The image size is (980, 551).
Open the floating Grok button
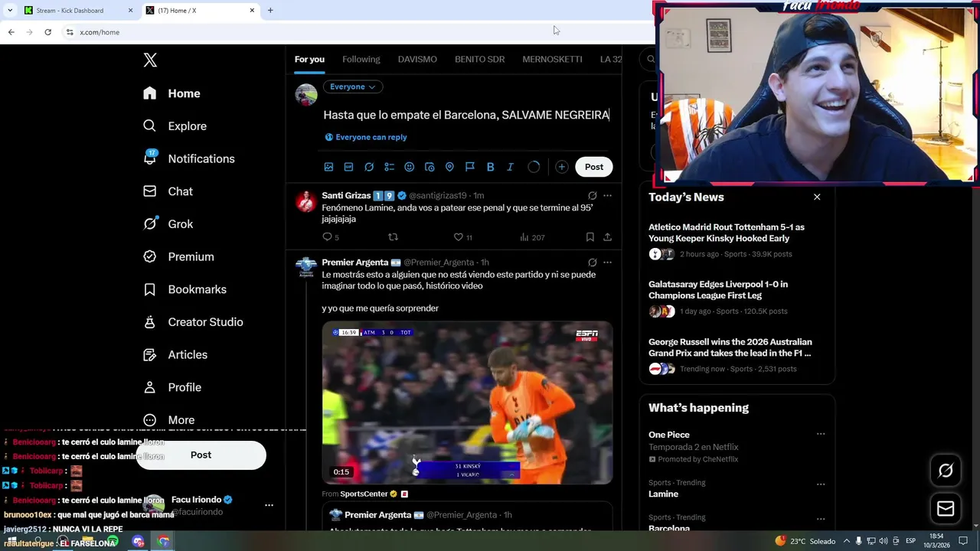946,471
